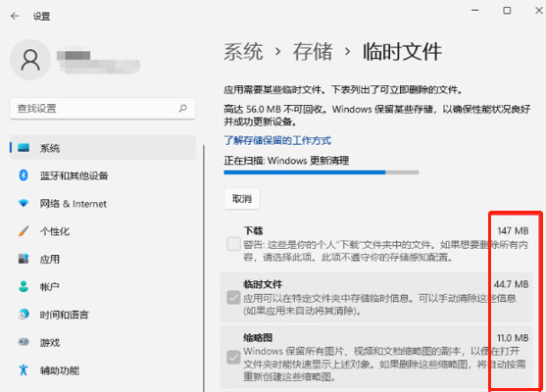Click the 临时文件 page heading
The height and width of the screenshot is (392, 546).
[x=402, y=52]
